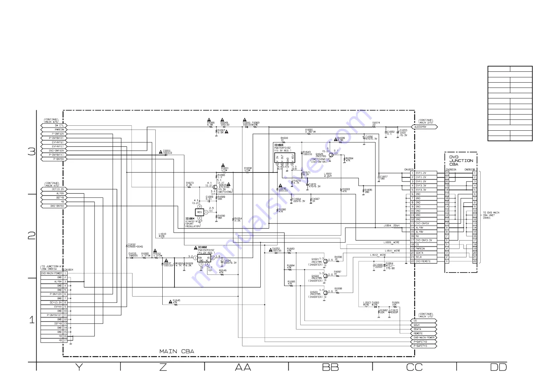
Task: Select the SDATA pin 20 row in CN1603
Action: [424, 253]
